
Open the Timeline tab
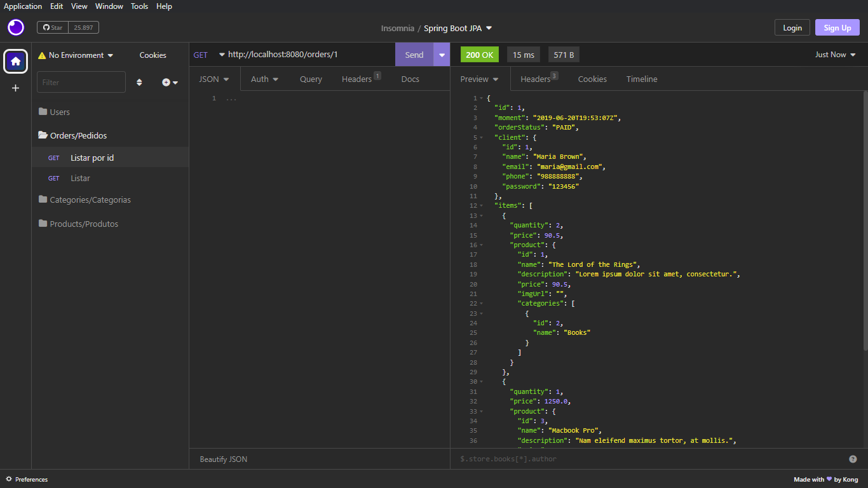(x=642, y=79)
